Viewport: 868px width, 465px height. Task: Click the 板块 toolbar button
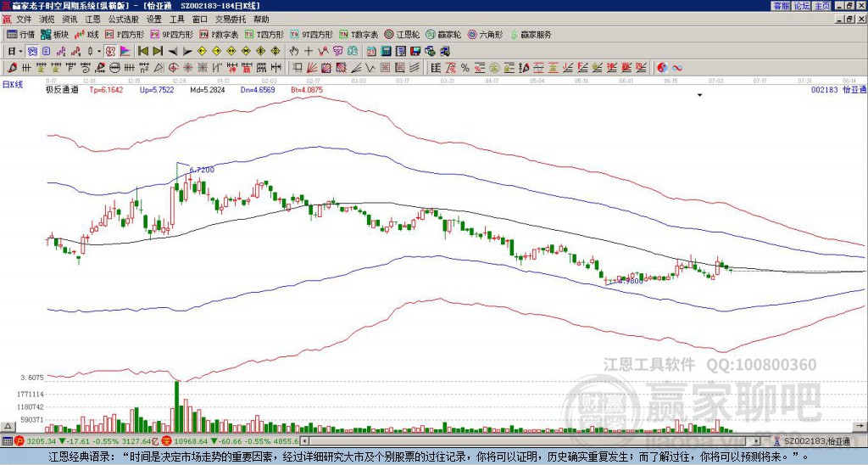tap(54, 34)
